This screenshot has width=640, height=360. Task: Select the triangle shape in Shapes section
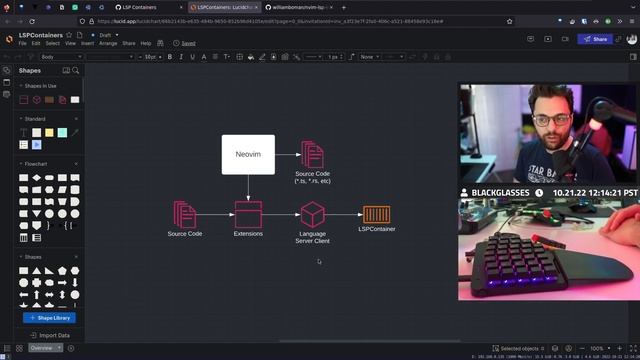(37, 271)
